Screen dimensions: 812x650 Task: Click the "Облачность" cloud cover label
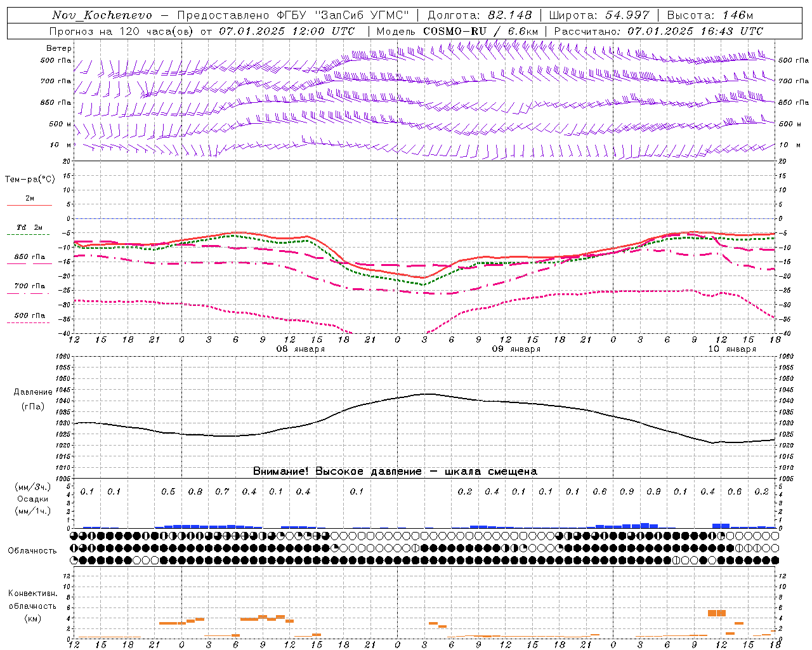(x=32, y=551)
